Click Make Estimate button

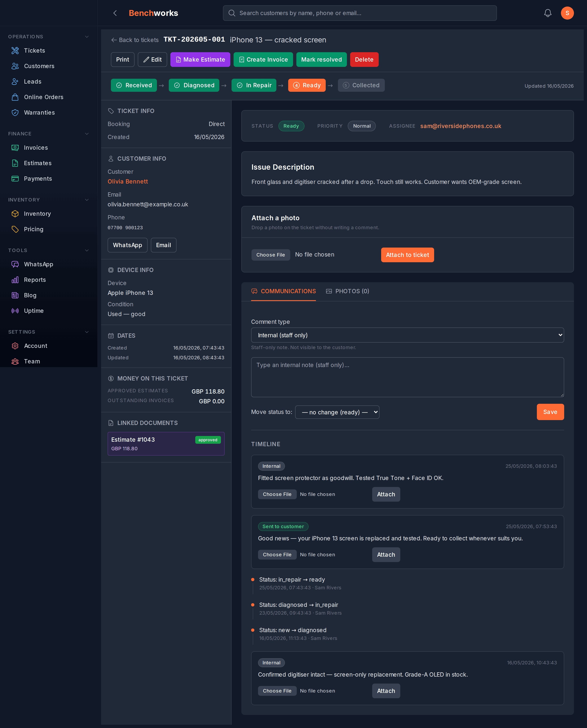point(200,60)
